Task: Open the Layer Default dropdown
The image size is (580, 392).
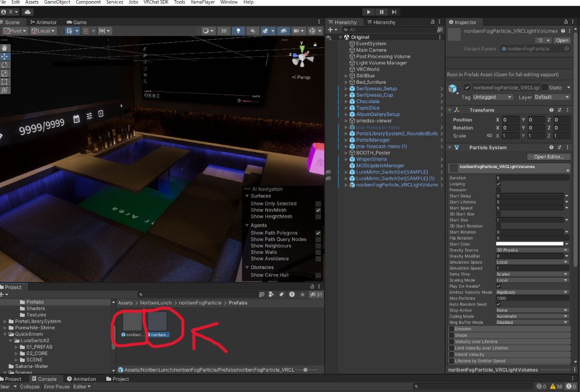Action: 552,97
